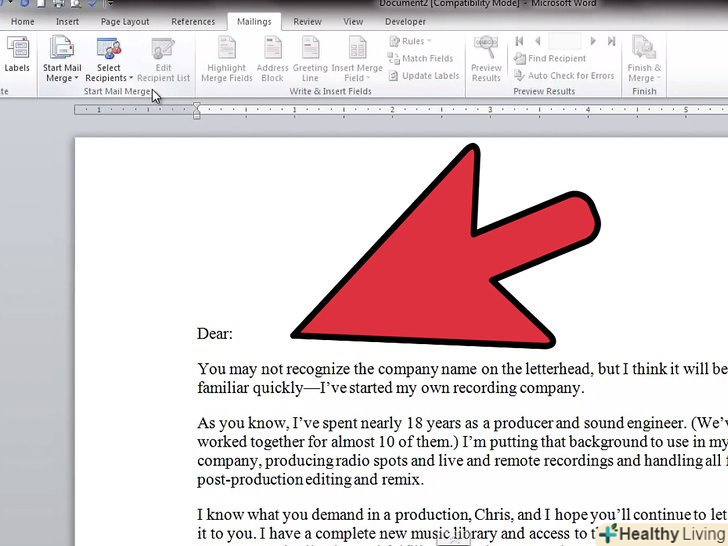Click Highlight Merge Fields icon
The height and width of the screenshot is (546, 728).
tap(227, 48)
